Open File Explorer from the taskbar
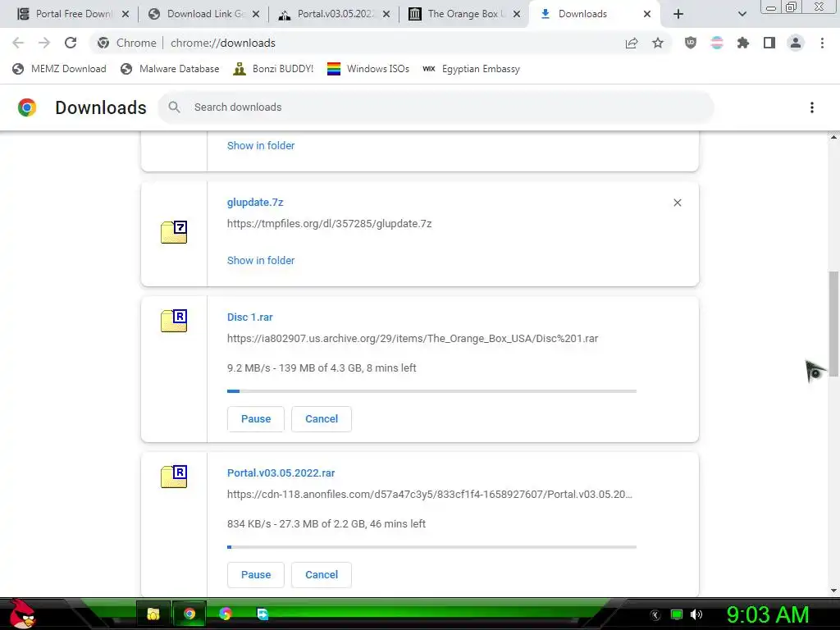Viewport: 840px width, 630px height. pos(153,614)
